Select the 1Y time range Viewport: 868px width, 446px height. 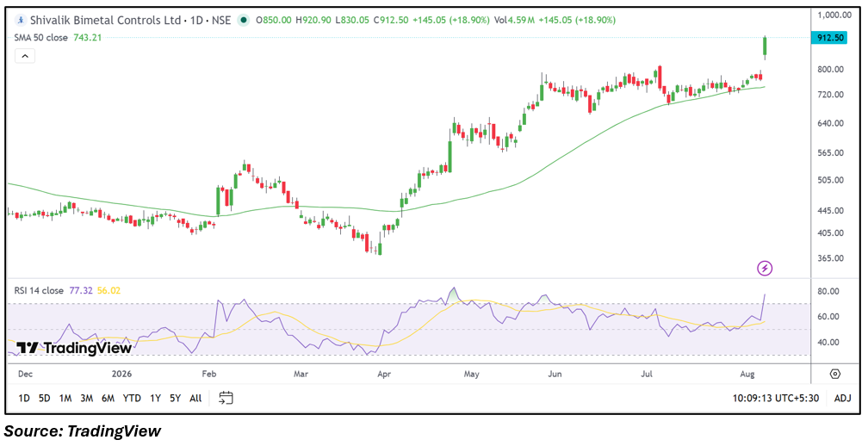156,399
